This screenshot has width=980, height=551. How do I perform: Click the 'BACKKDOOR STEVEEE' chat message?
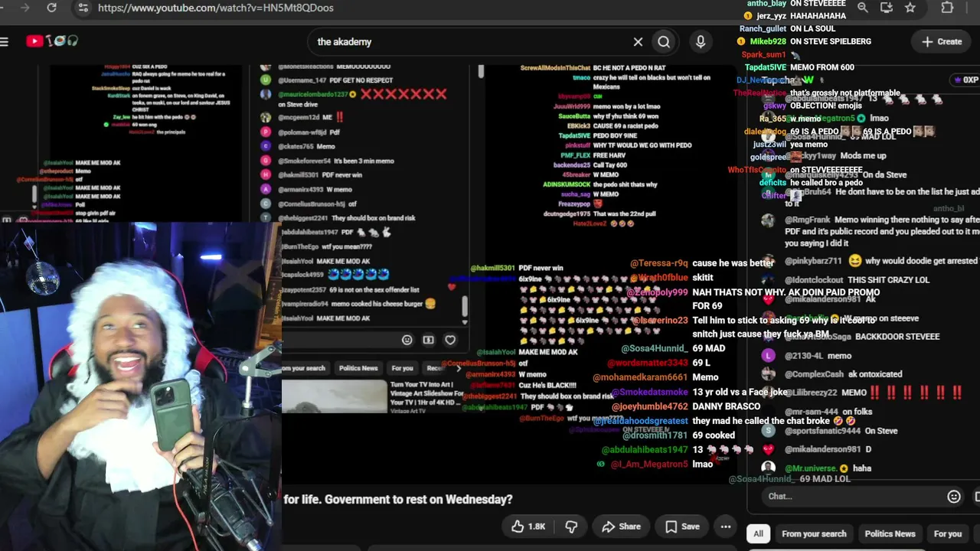[x=897, y=337]
